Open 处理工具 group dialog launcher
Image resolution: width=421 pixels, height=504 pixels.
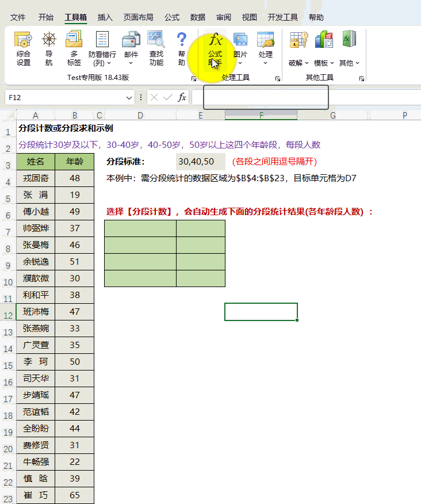tap(278, 78)
